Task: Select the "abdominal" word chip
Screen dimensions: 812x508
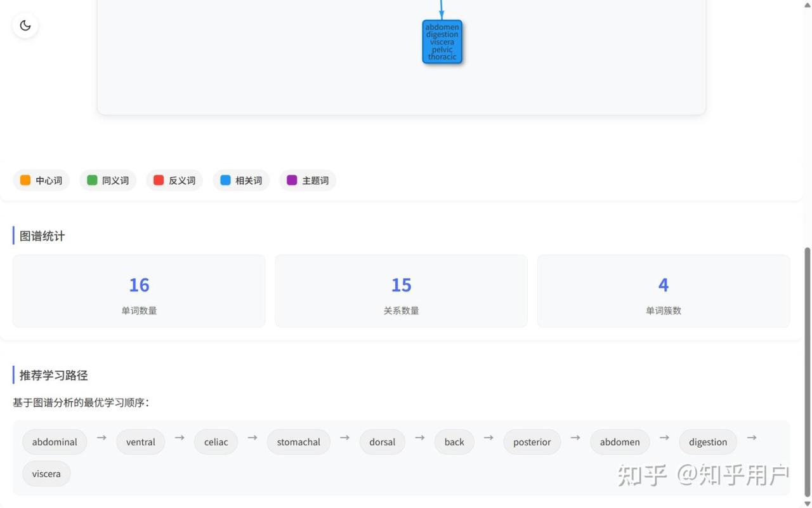Action: tap(55, 442)
